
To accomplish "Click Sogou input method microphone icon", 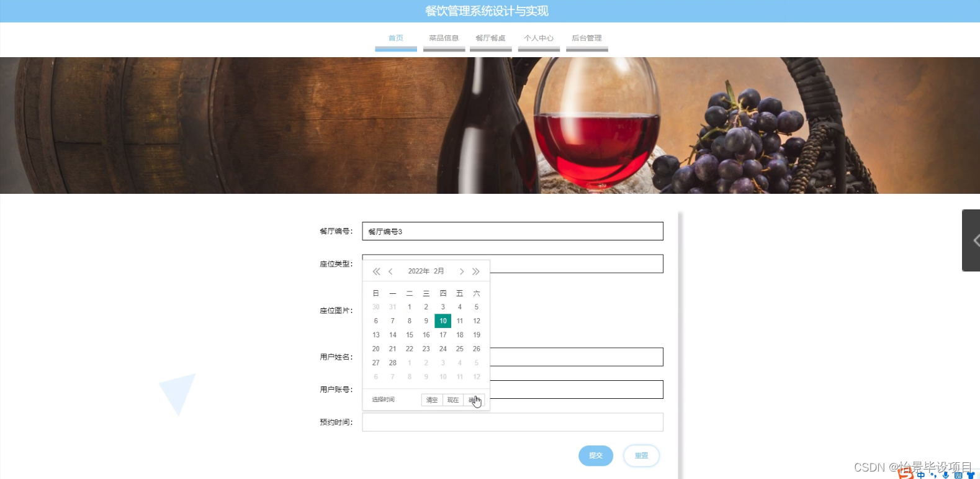I will point(946,475).
